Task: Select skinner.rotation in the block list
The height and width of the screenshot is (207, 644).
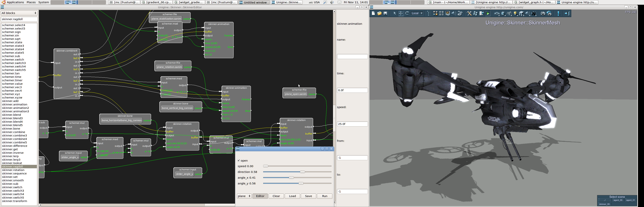Action: [x=13, y=170]
